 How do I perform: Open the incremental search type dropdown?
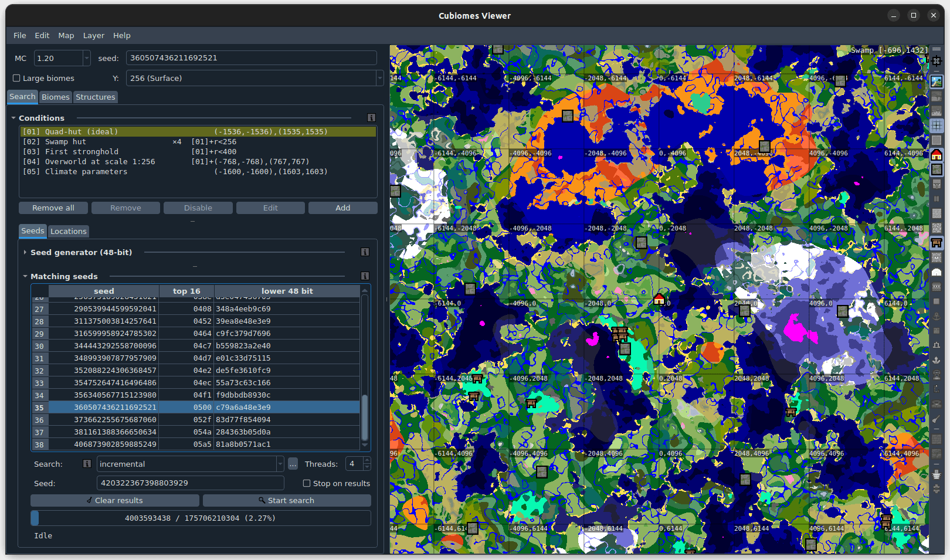click(x=190, y=464)
